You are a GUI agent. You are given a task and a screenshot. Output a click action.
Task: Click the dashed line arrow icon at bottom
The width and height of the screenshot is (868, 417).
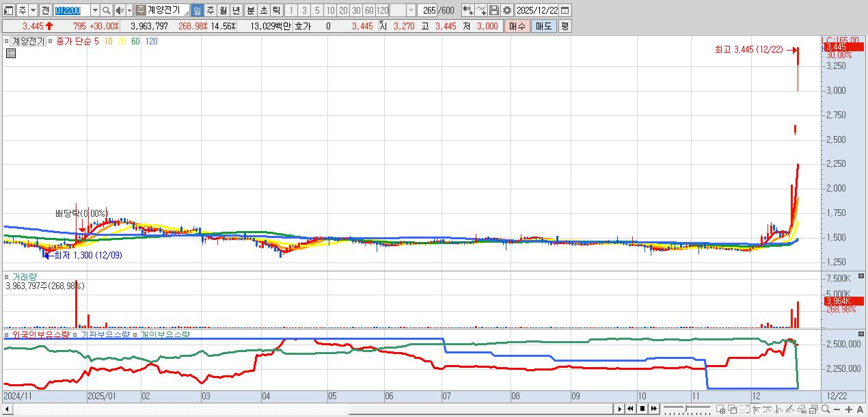[744, 409]
